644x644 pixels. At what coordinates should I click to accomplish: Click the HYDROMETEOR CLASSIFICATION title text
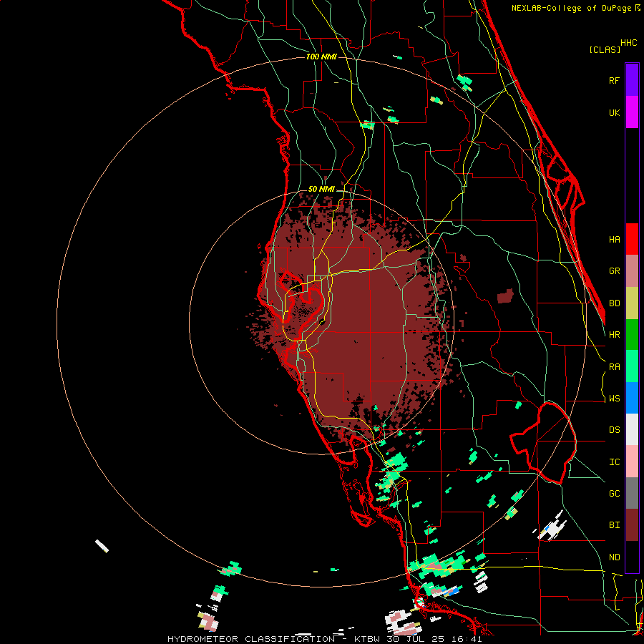tap(251, 639)
